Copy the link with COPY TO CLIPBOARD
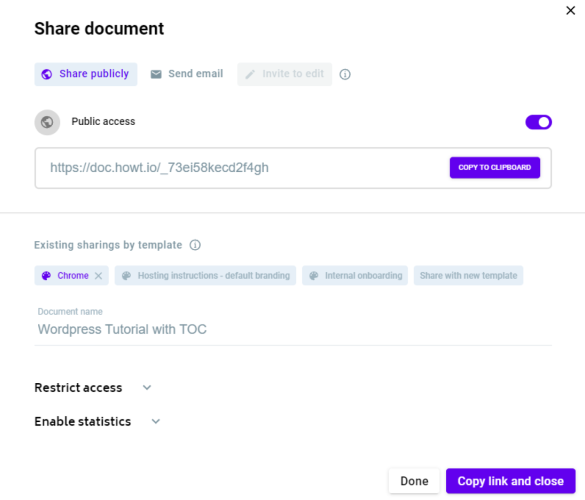This screenshot has height=500, width=585. pos(495,168)
